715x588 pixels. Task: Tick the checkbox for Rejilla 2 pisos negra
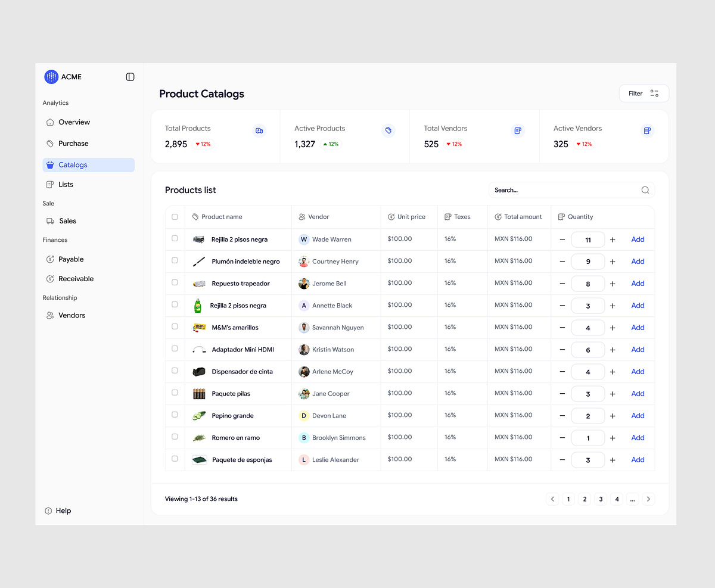pos(175,238)
